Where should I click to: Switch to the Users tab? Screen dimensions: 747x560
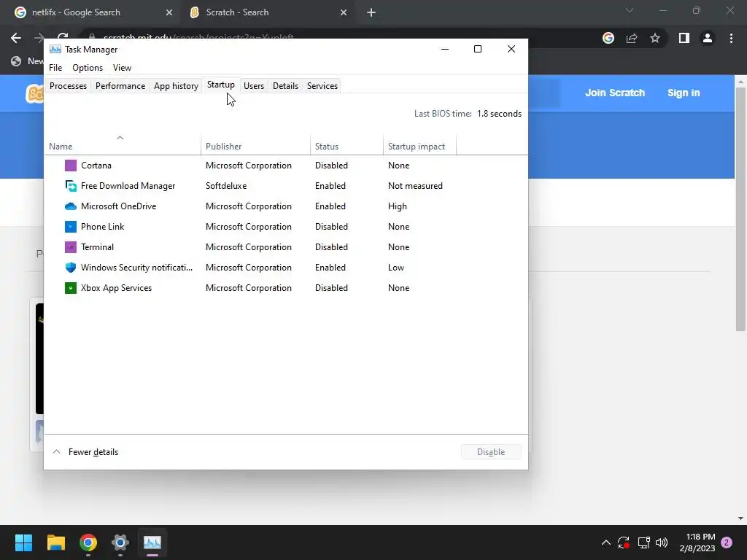tap(254, 86)
